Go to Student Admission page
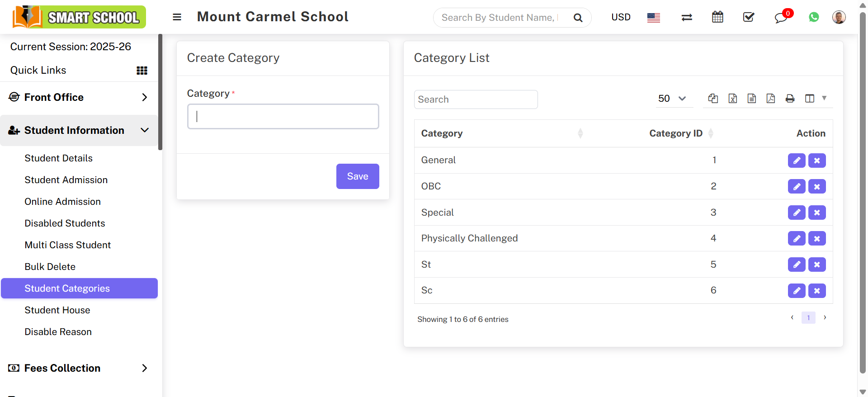Screen dimensions: 868x397 pos(66,180)
